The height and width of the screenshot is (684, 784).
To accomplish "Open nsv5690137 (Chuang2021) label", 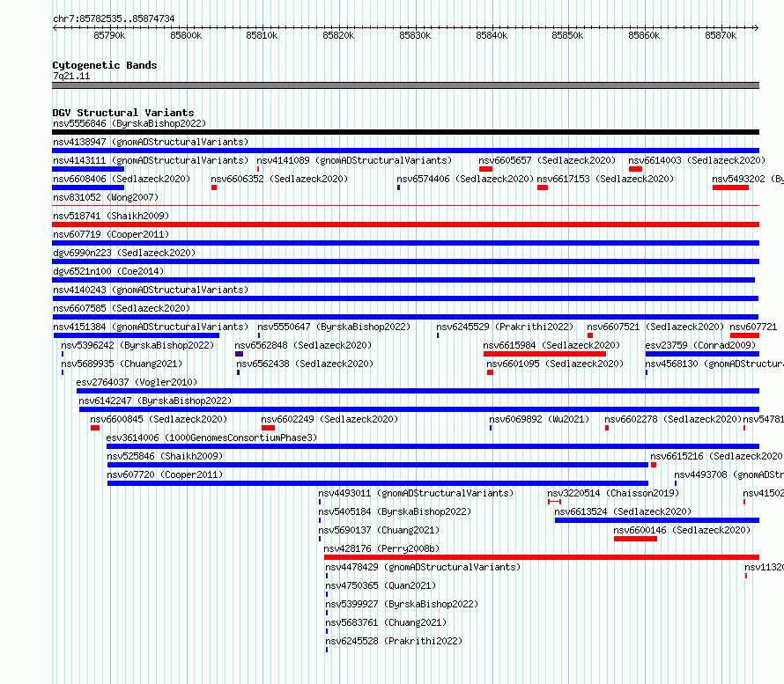I will 379,530.
